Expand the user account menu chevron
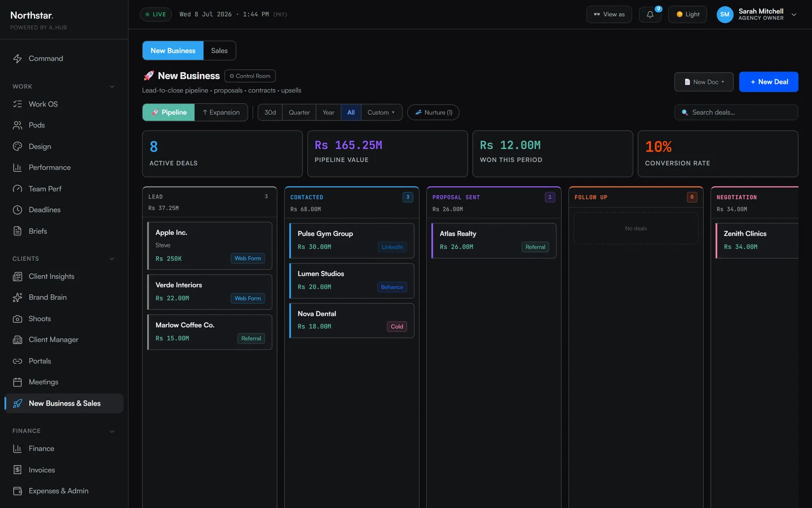Image resolution: width=812 pixels, height=508 pixels. pos(794,15)
